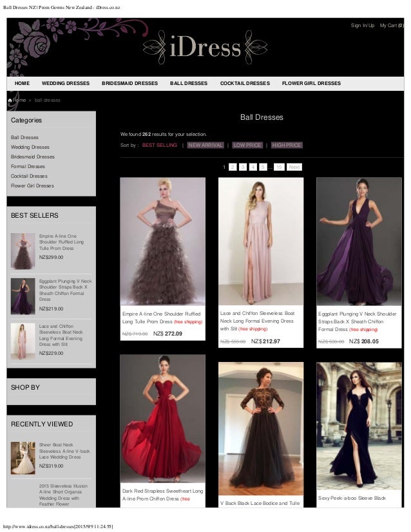Viewport: 411px width, 532px height.
Task: Click SHOP BY heading
Action: tap(25, 387)
